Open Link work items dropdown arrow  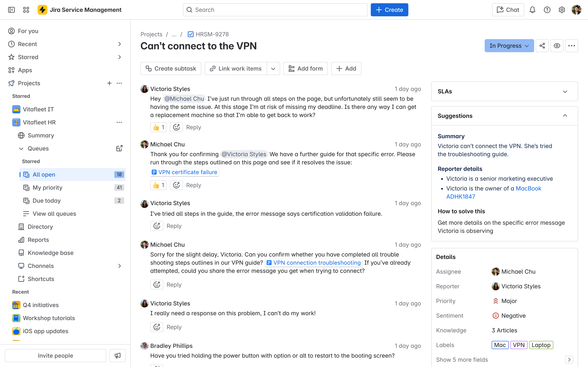[273, 69]
